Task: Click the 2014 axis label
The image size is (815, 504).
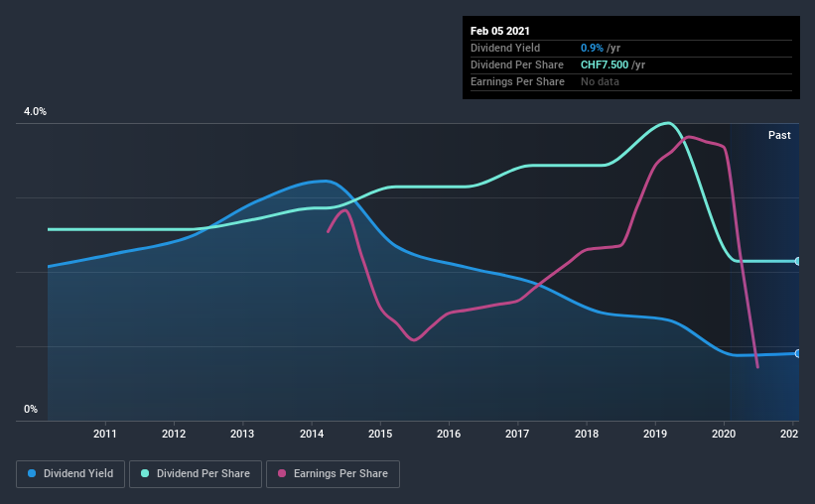Action: point(312,434)
